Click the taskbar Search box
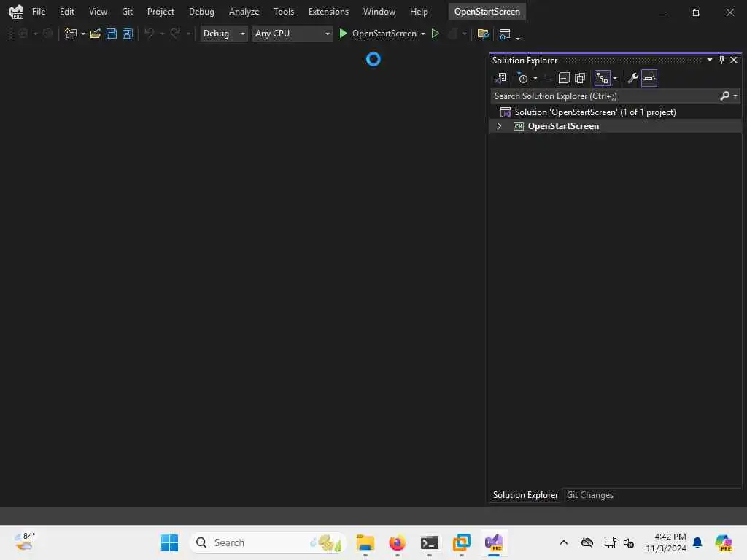This screenshot has width=747, height=560. [268, 542]
